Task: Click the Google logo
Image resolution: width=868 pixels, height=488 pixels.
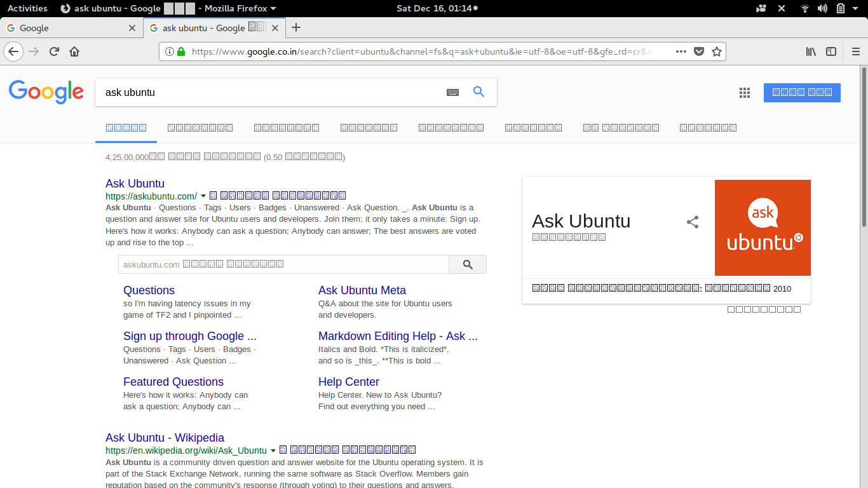Action: tap(46, 91)
